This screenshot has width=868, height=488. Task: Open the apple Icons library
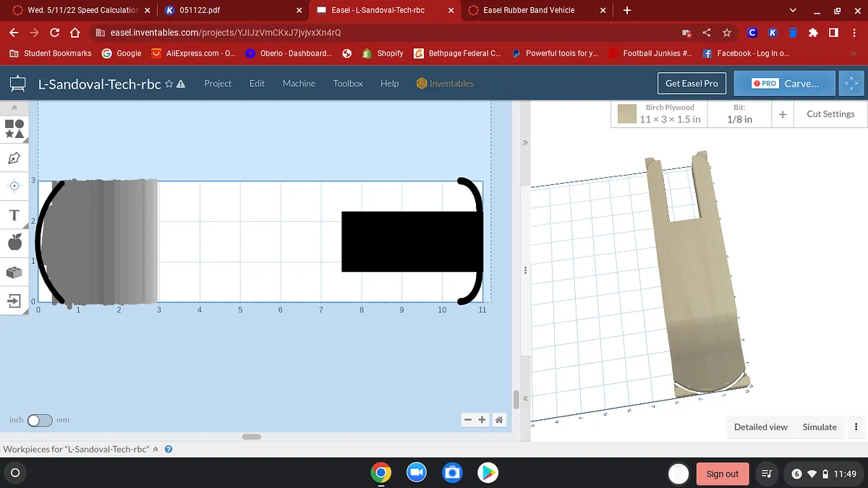click(x=14, y=243)
